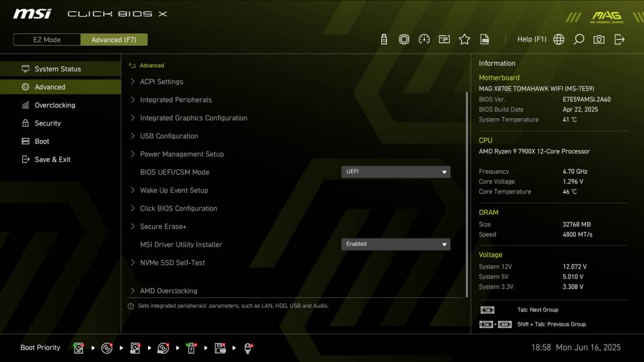
Task: Click BIOS version E7E59AMSI.2A60
Action: pos(587,99)
